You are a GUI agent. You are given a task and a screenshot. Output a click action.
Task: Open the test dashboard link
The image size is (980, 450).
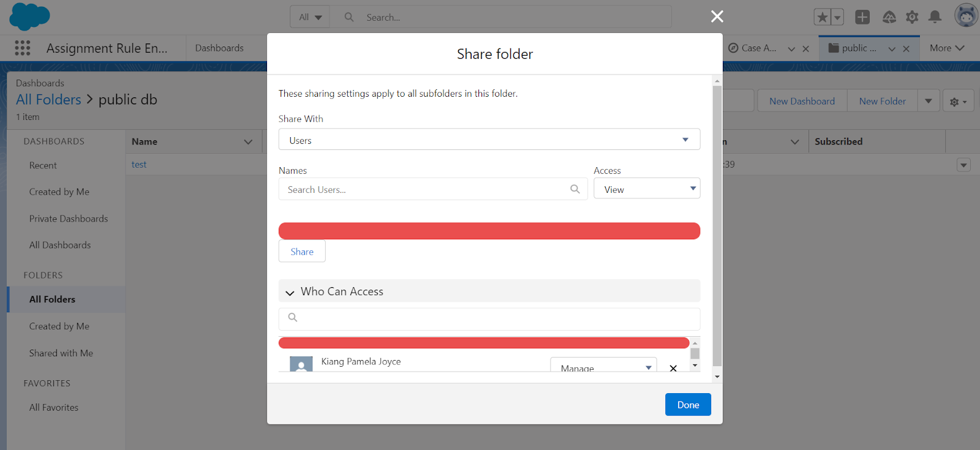(139, 165)
